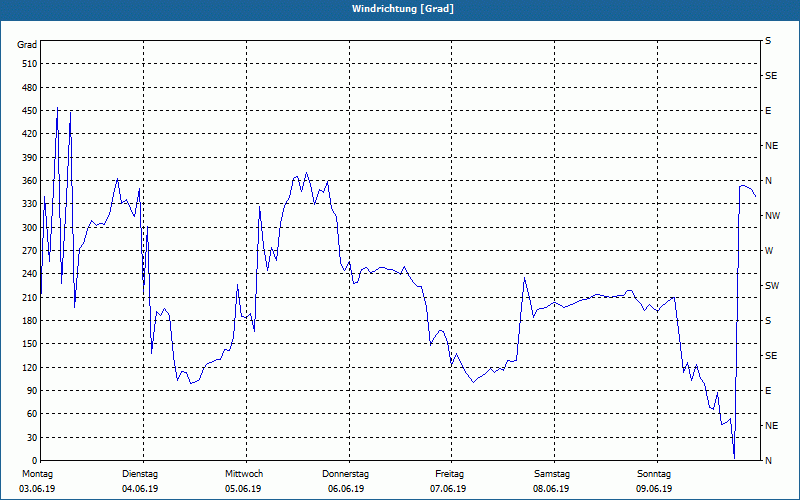Viewport: 800px width, 500px height.
Task: Click the 0 degree axis label
Action: click(x=33, y=461)
